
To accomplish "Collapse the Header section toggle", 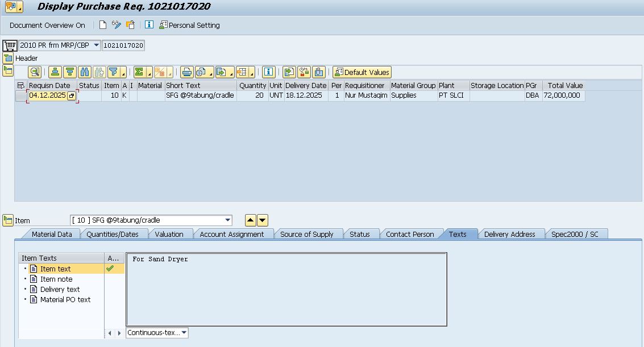I will pyautogui.click(x=8, y=58).
